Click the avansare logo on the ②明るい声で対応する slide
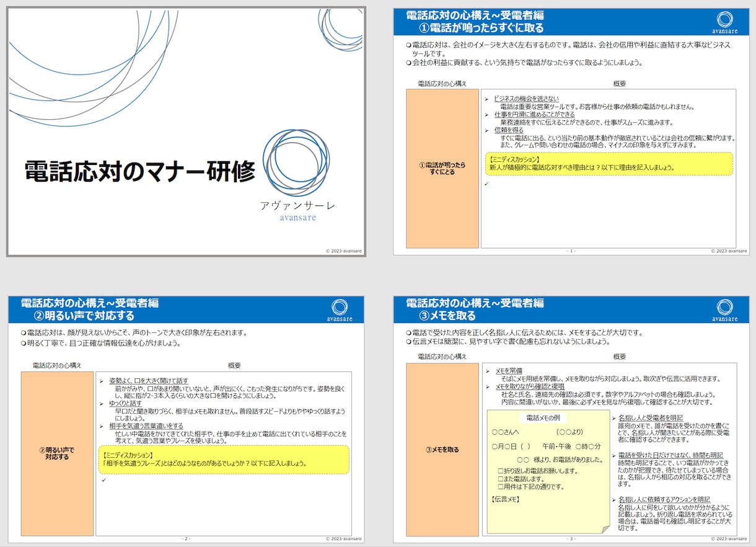Viewport: 756px width, 547px height. (339, 310)
